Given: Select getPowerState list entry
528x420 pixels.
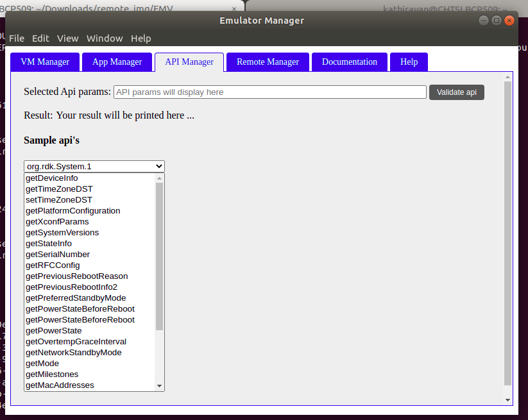Looking at the screenshot, I should pyautogui.click(x=53, y=331).
